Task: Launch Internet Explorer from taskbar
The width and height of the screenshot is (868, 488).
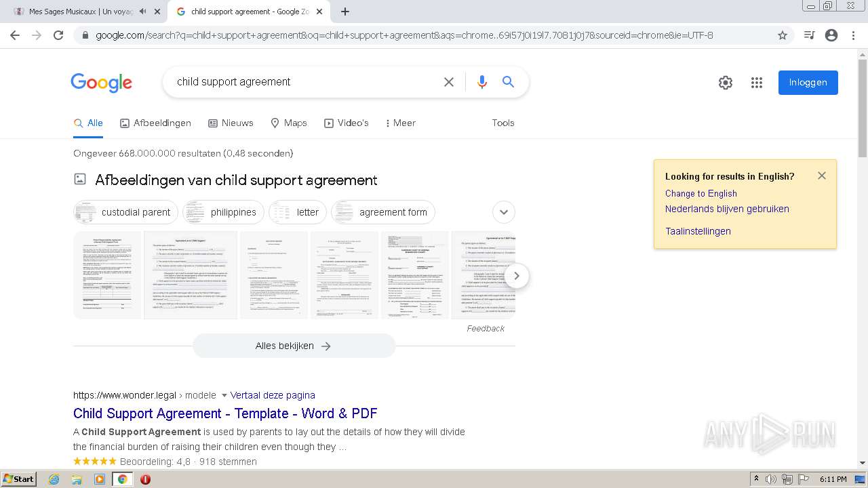Action: click(54, 479)
